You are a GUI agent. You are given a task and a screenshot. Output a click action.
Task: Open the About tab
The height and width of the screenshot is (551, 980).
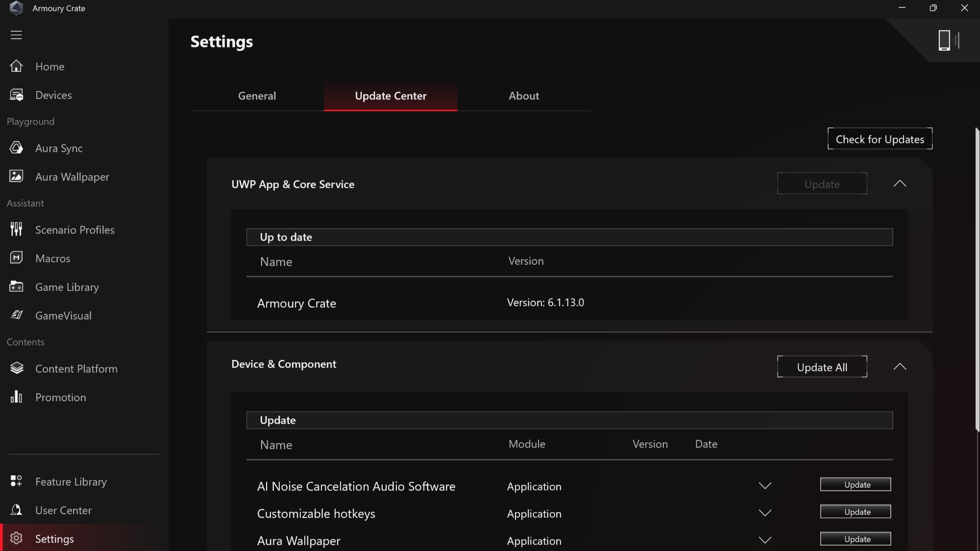pyautogui.click(x=524, y=96)
